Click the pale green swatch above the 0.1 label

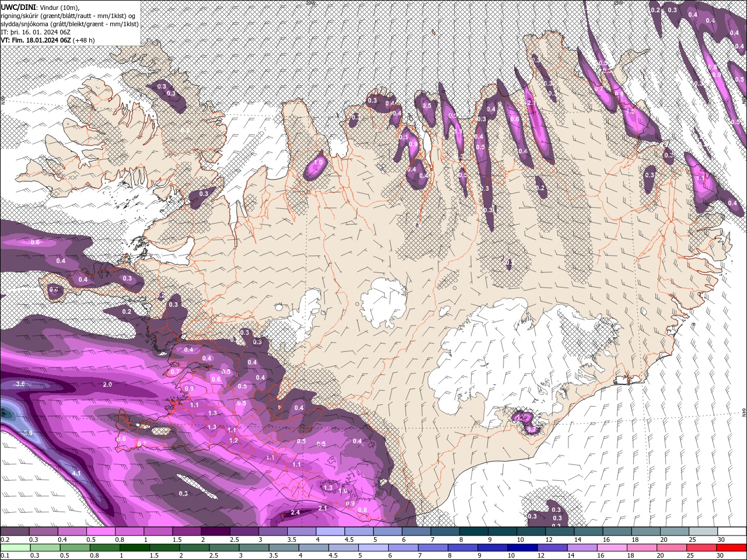[x=15, y=548]
